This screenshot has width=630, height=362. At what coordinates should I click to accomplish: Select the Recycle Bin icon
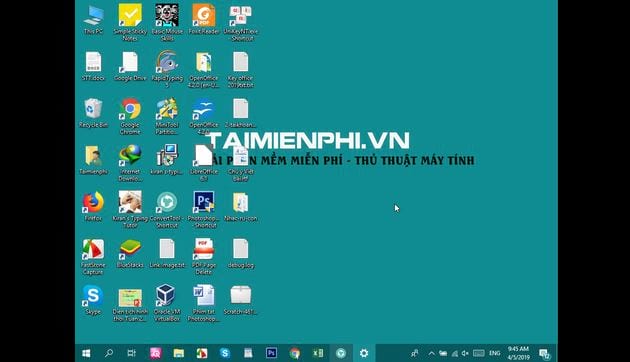point(93,113)
